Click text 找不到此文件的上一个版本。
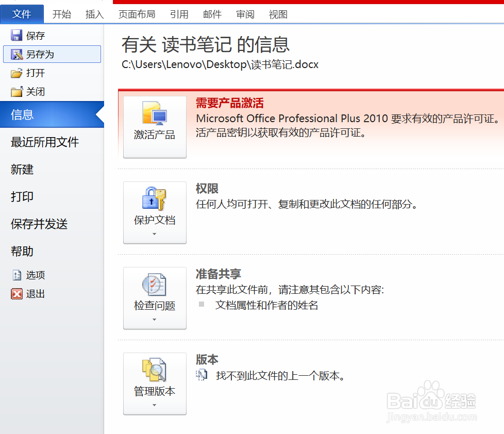Image resolution: width=504 pixels, height=434 pixels. tap(281, 375)
